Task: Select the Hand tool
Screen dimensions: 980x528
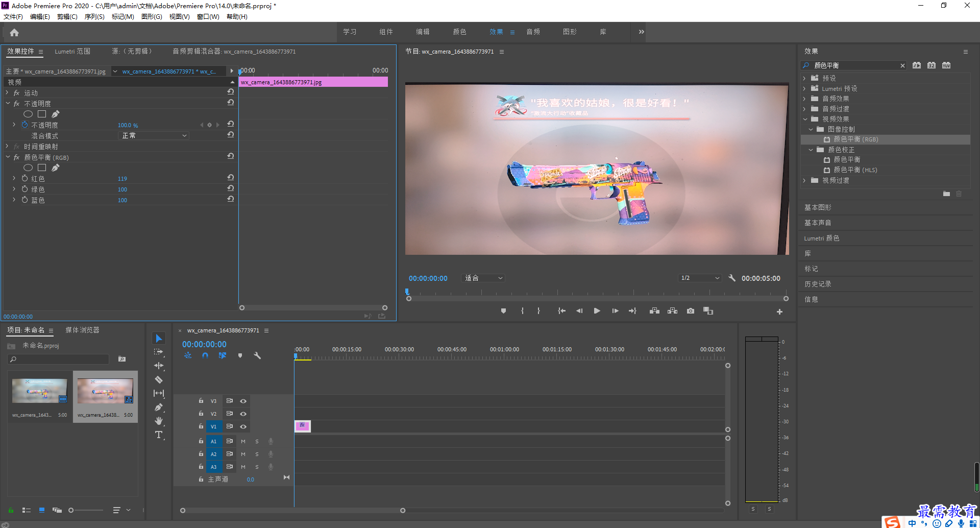Action: point(159,421)
